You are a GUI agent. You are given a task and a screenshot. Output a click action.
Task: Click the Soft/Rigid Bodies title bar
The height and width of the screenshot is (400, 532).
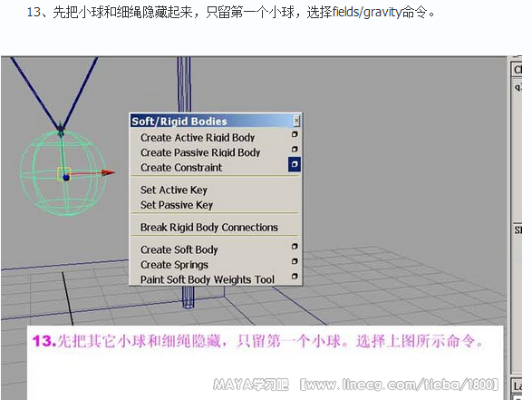[212, 121]
